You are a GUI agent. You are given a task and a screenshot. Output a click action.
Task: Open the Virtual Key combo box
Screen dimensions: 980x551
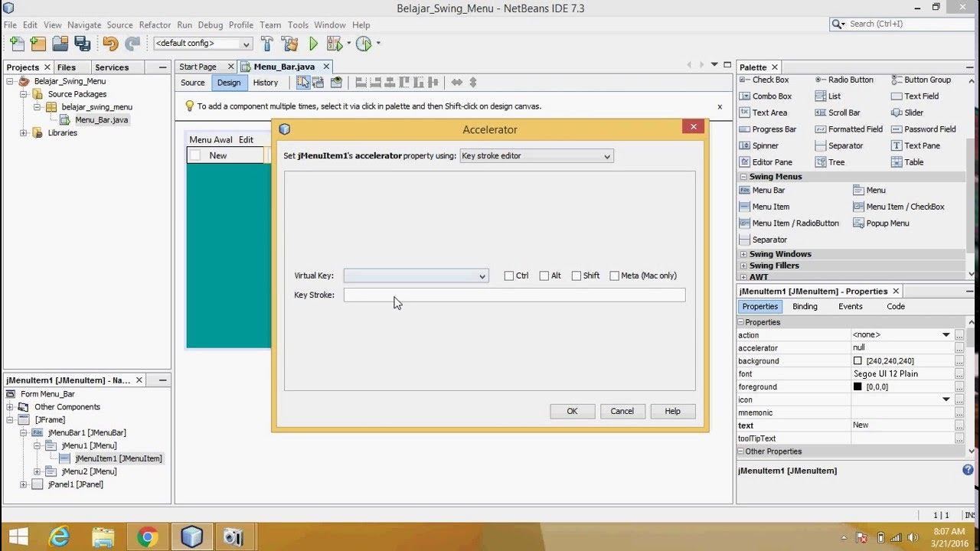point(416,275)
